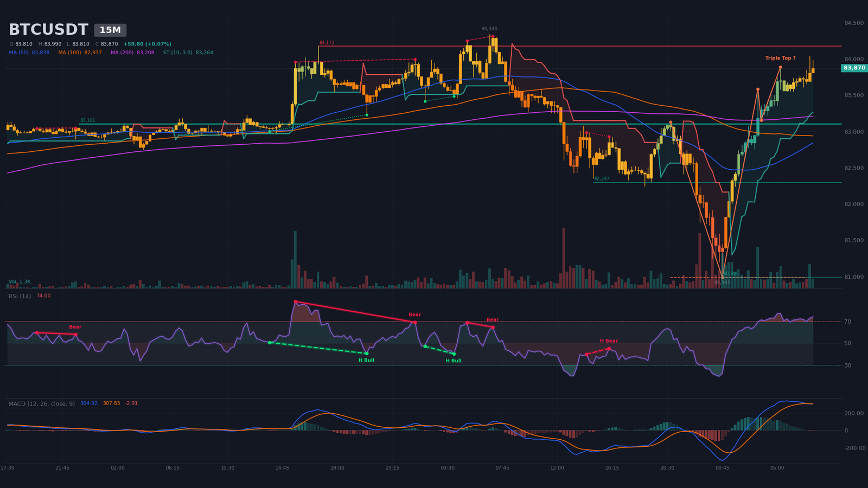
Task: Click the 83,101 horizontal level label
Action: point(88,120)
